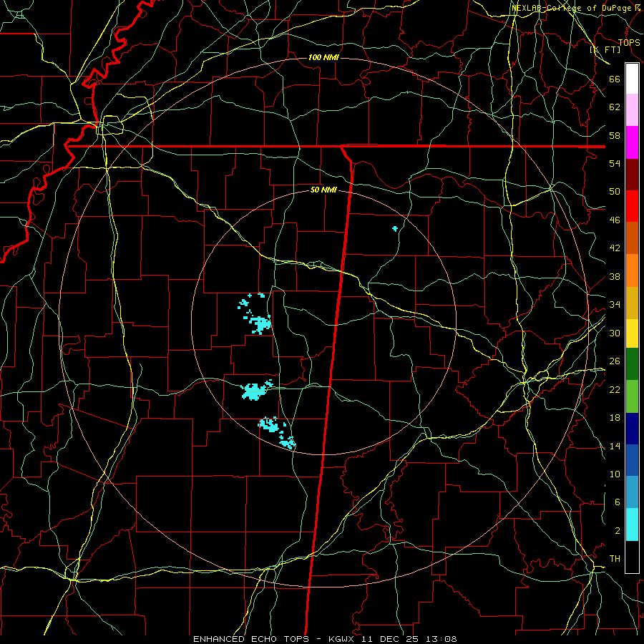Pick the light blue legend swatch
The image size is (644, 644).
coord(632,492)
